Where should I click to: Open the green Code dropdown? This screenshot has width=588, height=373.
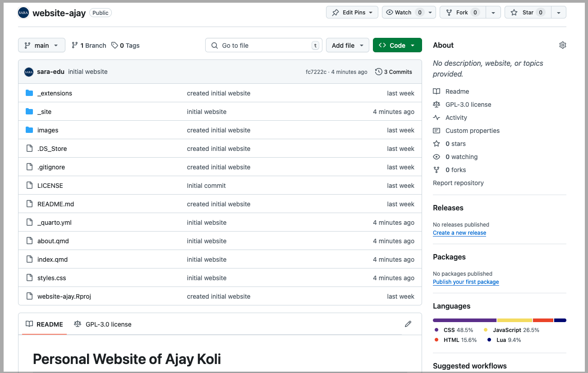click(x=397, y=45)
